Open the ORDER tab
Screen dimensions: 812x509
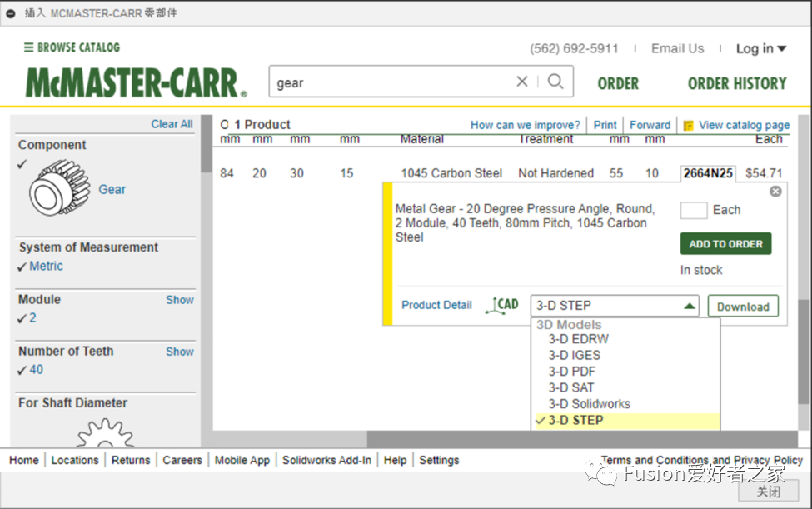(x=618, y=83)
